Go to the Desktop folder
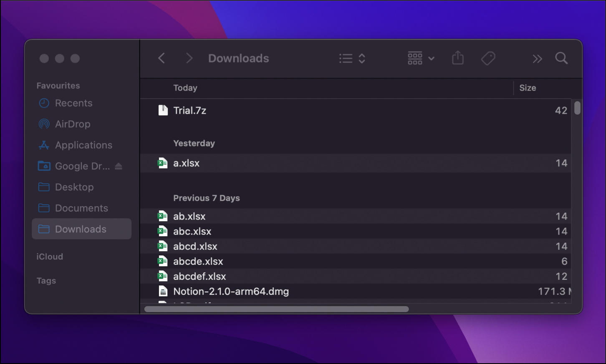 coord(74,187)
